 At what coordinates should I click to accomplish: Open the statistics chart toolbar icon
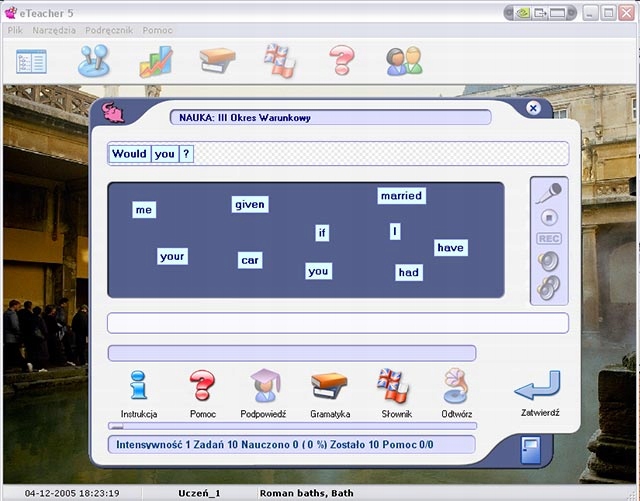[x=155, y=61]
